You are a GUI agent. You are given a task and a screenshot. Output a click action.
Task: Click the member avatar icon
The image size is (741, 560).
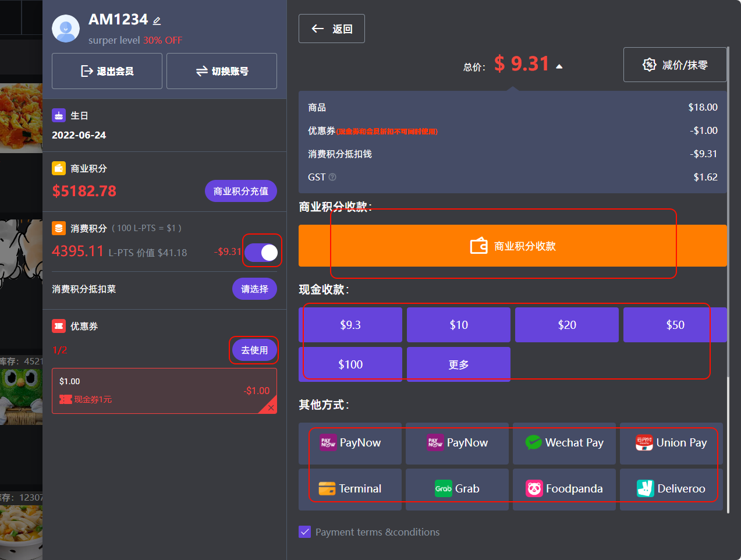tap(66, 29)
